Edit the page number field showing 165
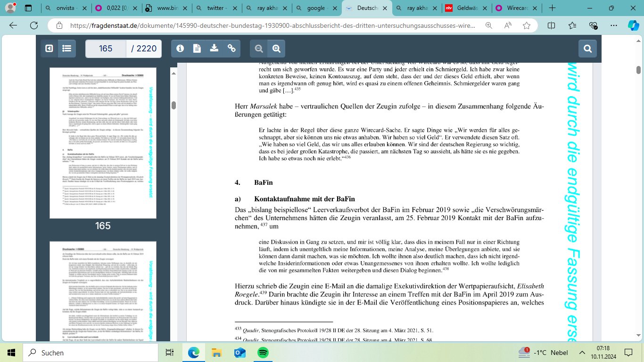This screenshot has height=362, width=644. (x=106, y=49)
